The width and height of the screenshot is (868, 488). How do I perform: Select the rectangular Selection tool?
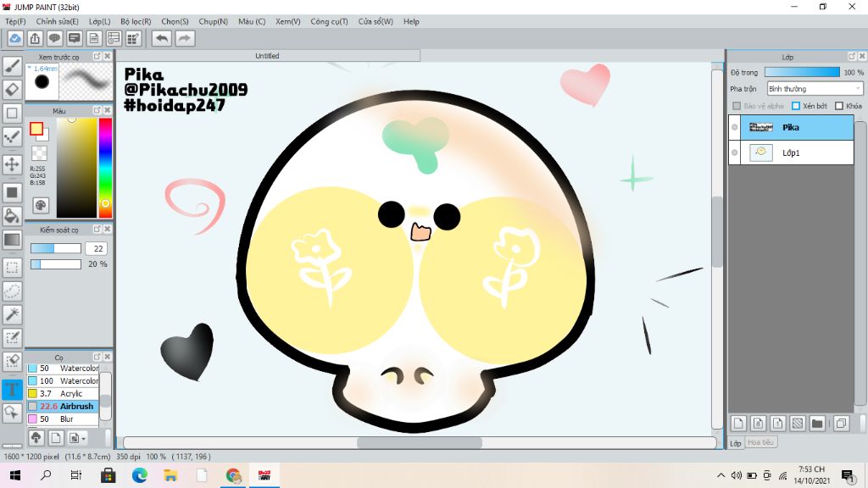(x=12, y=268)
